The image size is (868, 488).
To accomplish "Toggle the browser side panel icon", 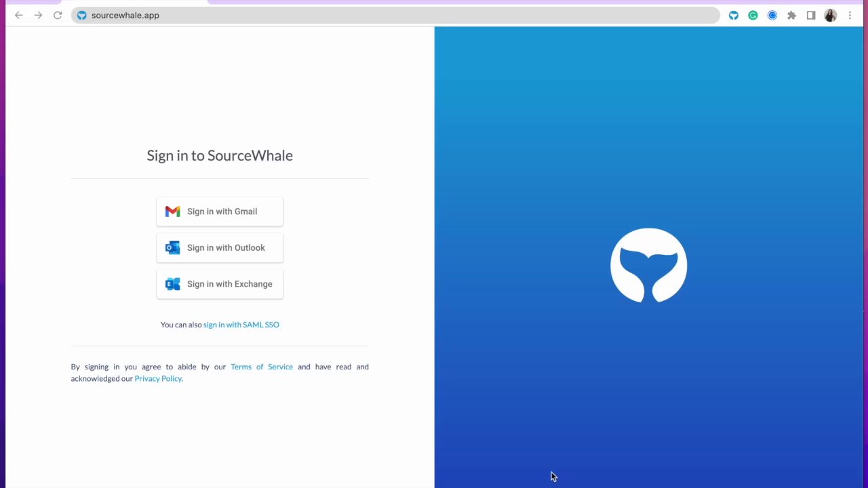I will pos(810,15).
